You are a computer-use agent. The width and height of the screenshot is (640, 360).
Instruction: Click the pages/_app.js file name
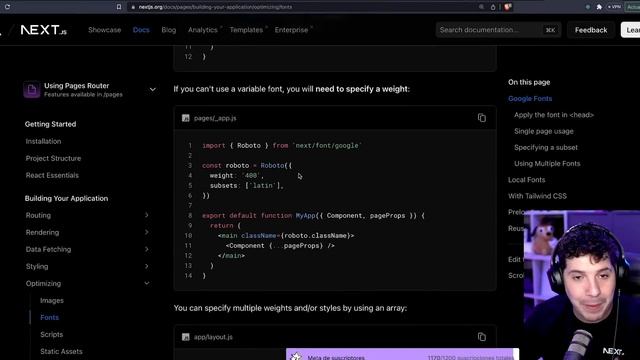215,118
